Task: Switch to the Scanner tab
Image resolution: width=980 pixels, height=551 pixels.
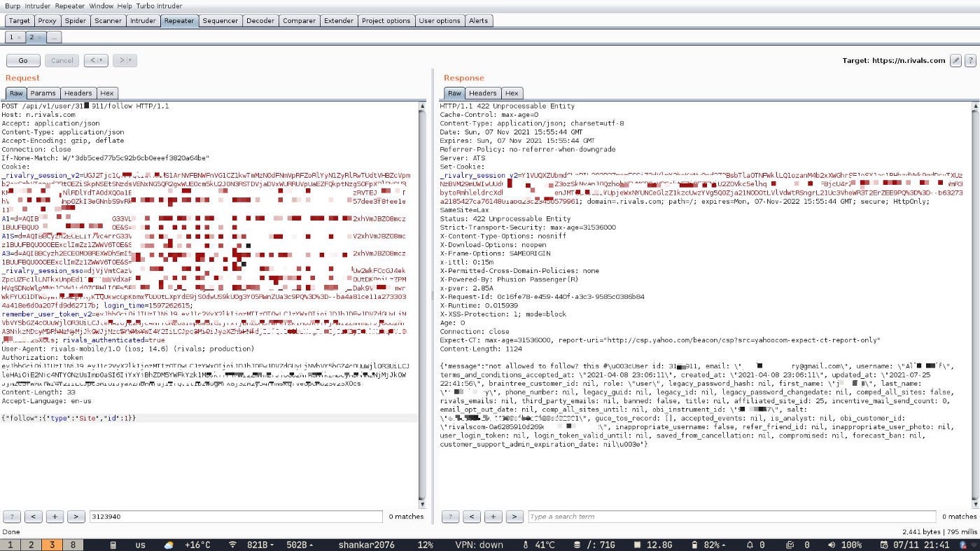Action: tap(108, 21)
